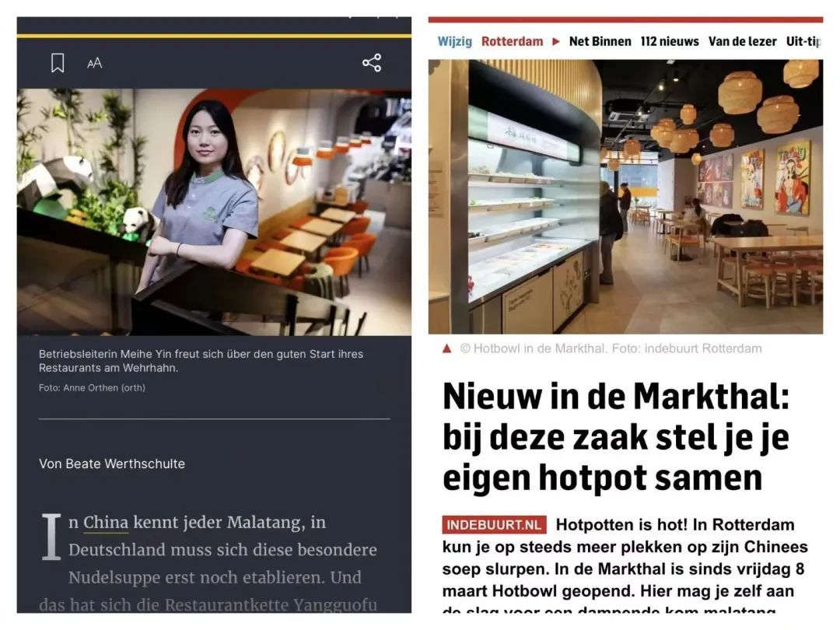This screenshot has height=630, width=840.
Task: Open the Wijzig link
Action: 454,41
